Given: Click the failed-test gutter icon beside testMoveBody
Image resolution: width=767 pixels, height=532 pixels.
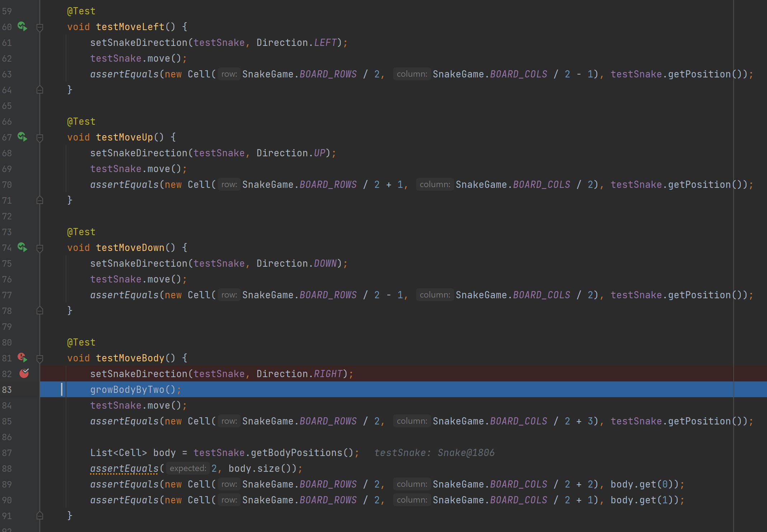Looking at the screenshot, I should pos(22,358).
